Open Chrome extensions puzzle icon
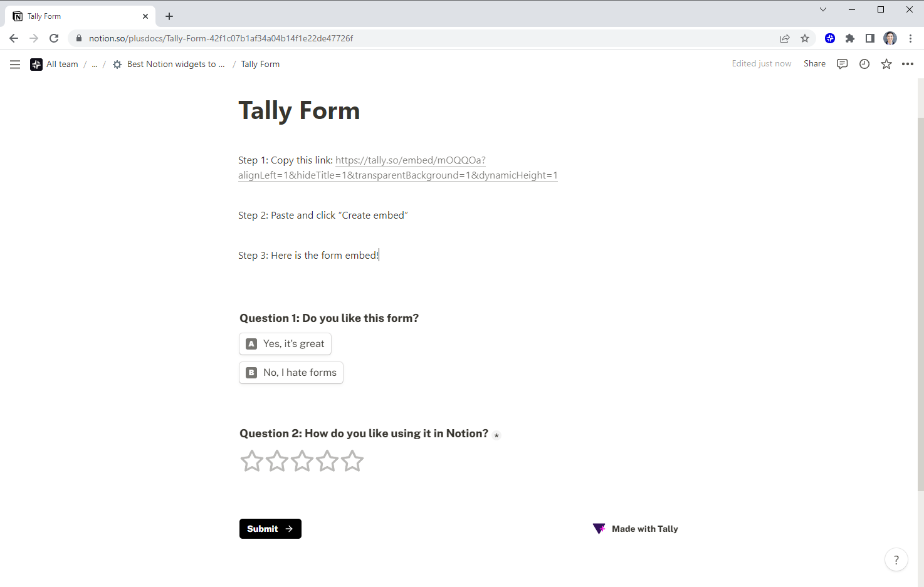 850,38
